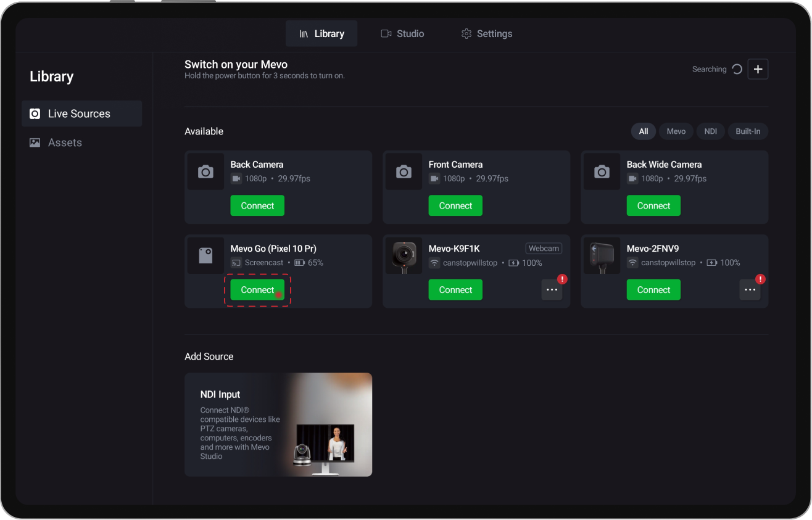This screenshot has width=812, height=520.
Task: Enable the Mevo source filter
Action: tap(676, 131)
